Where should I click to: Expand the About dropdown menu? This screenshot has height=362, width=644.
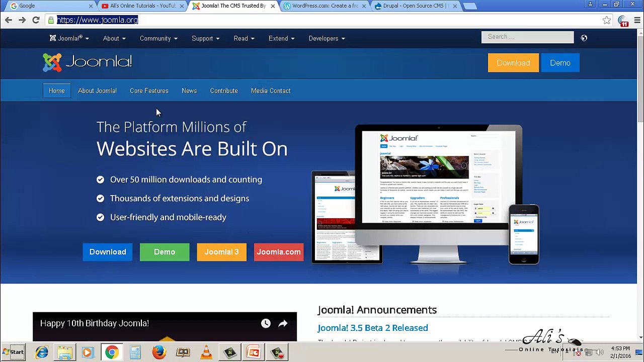[x=114, y=38]
